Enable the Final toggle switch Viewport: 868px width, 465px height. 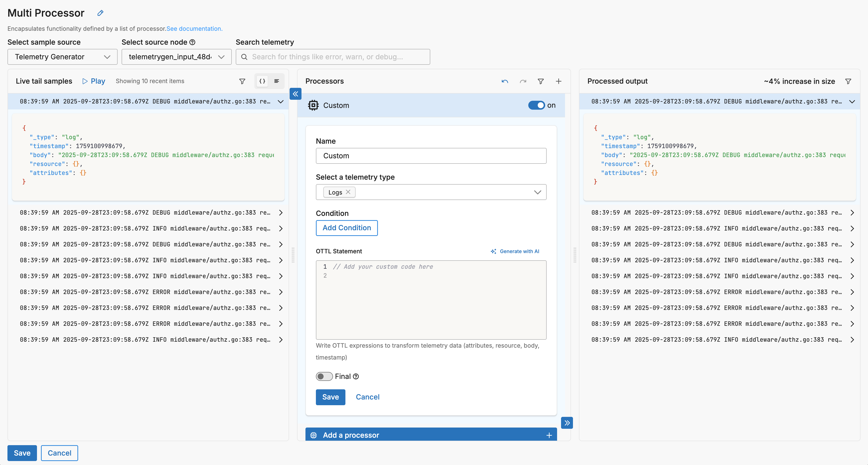[324, 376]
